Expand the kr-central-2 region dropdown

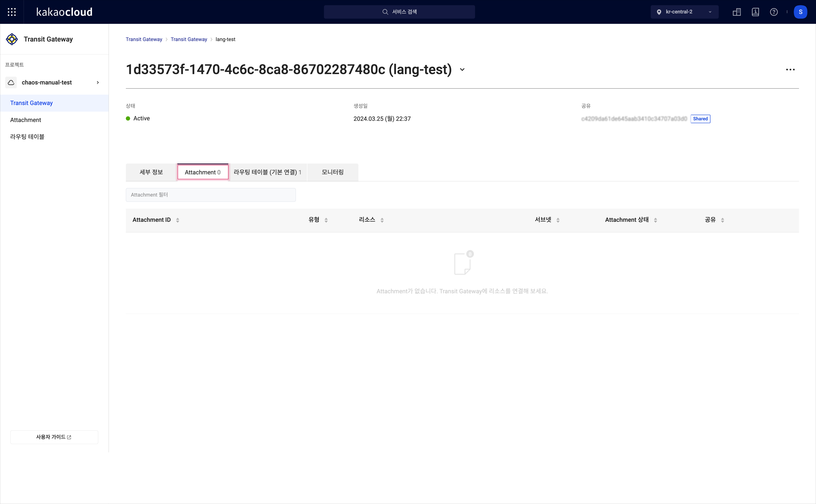point(710,12)
